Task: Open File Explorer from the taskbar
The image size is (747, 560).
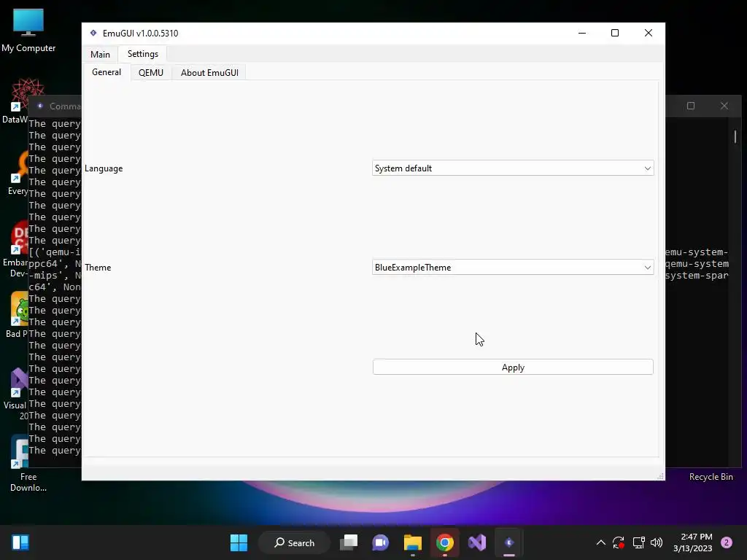Action: coord(413,542)
